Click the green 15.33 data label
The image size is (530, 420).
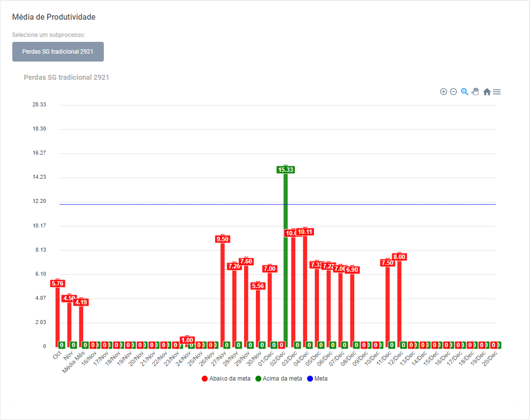tap(285, 170)
